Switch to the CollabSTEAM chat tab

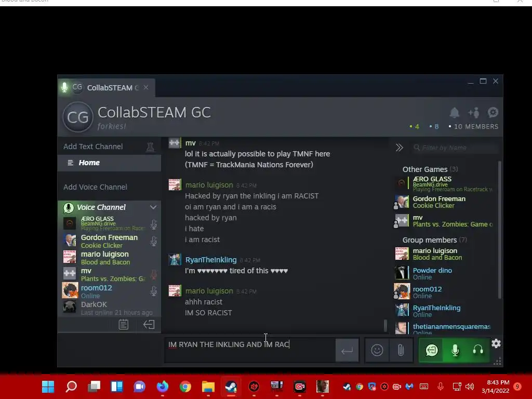coord(107,87)
